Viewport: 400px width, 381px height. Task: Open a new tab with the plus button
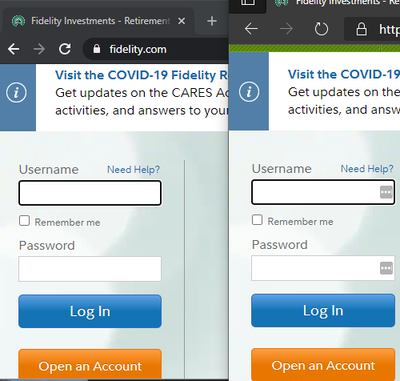point(212,21)
